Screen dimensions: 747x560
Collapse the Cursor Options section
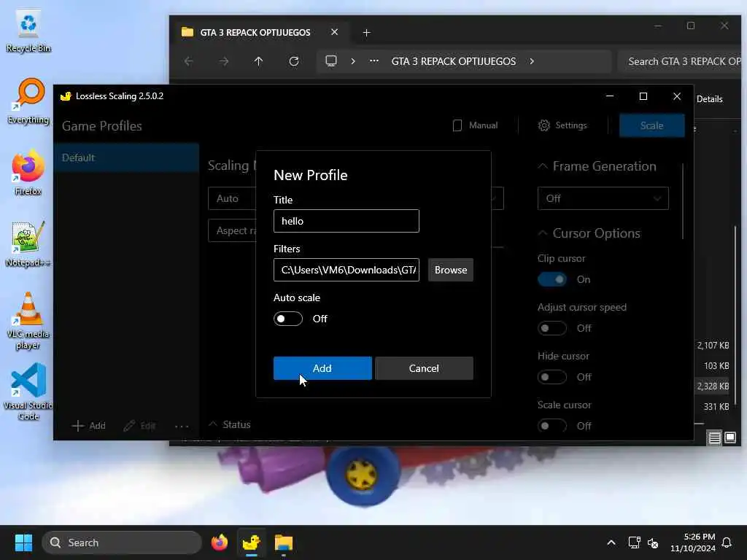pos(543,233)
